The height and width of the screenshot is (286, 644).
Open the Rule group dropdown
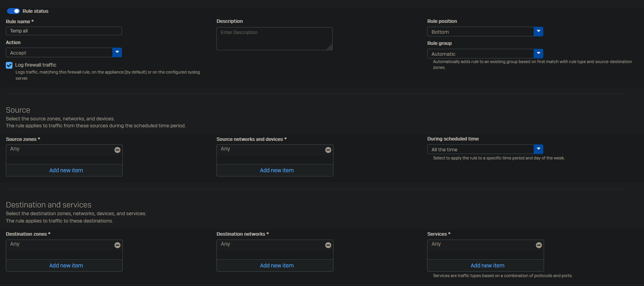[538, 54]
